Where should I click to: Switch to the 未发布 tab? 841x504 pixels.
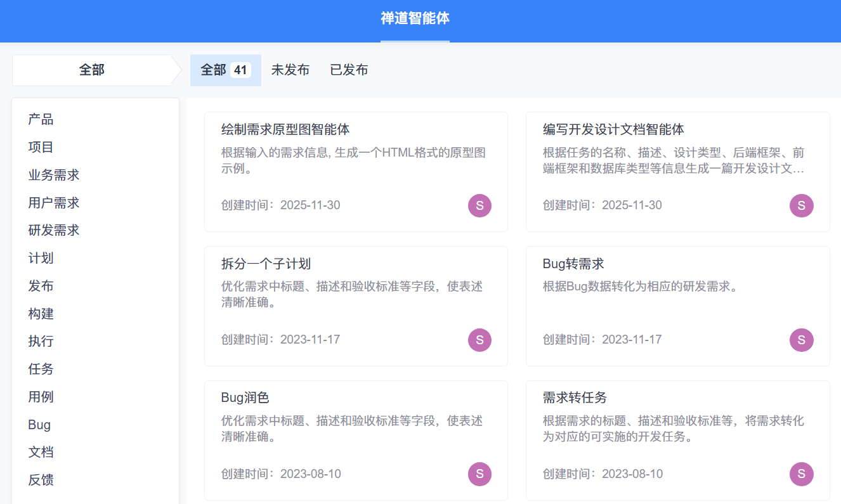(290, 70)
